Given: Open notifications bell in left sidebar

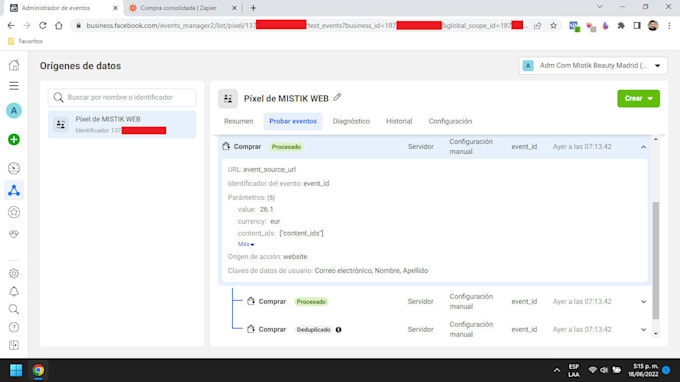Looking at the screenshot, I should tap(14, 291).
